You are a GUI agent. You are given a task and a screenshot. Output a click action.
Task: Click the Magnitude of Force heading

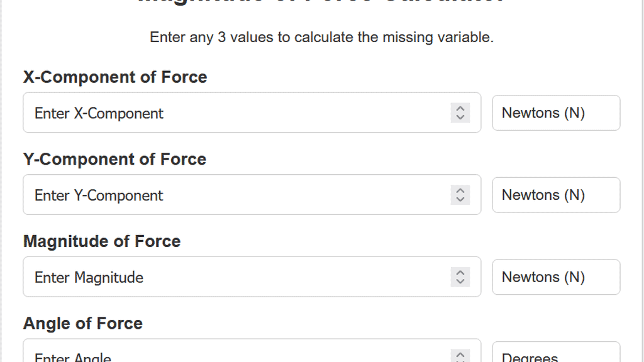point(101,241)
